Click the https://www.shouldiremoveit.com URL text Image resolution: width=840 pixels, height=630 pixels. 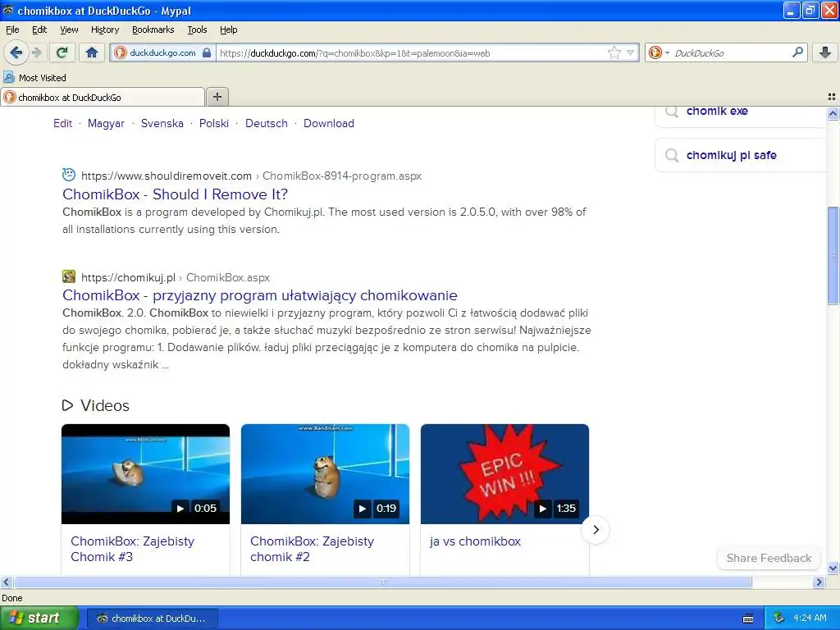click(167, 176)
